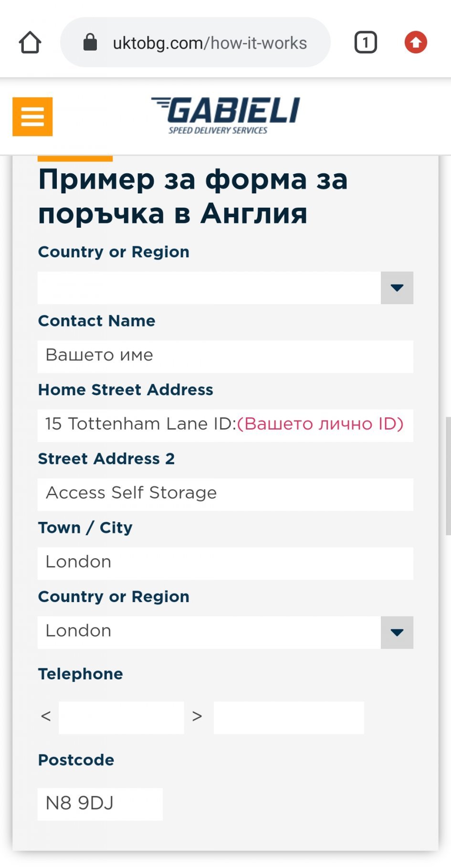This screenshot has height=868, width=451.
Task: Expand the London Country or Region dropdown
Action: pos(397,633)
